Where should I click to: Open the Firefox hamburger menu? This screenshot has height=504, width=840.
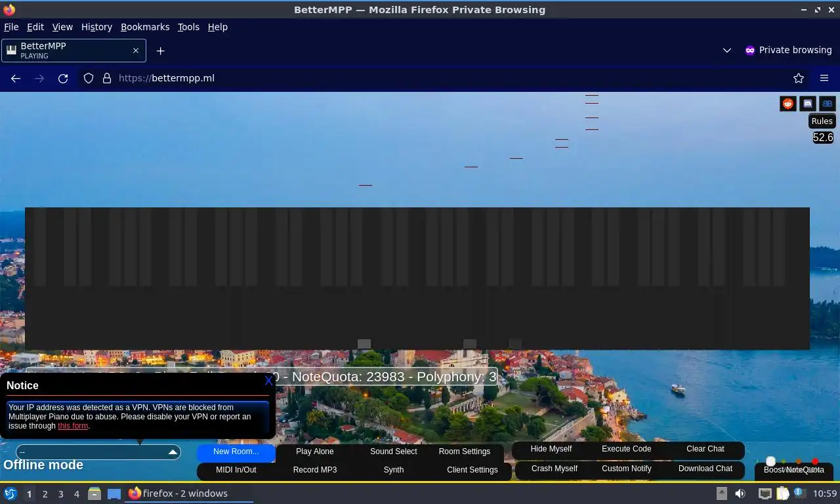[824, 78]
